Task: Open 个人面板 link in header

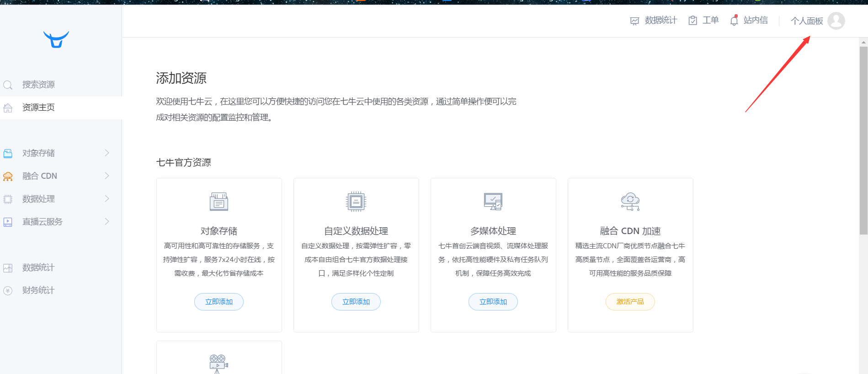Action: pyautogui.click(x=807, y=21)
